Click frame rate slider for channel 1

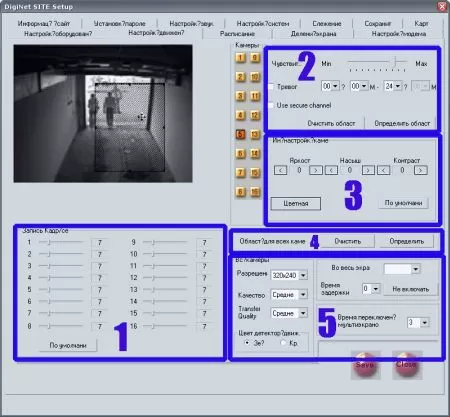61,242
